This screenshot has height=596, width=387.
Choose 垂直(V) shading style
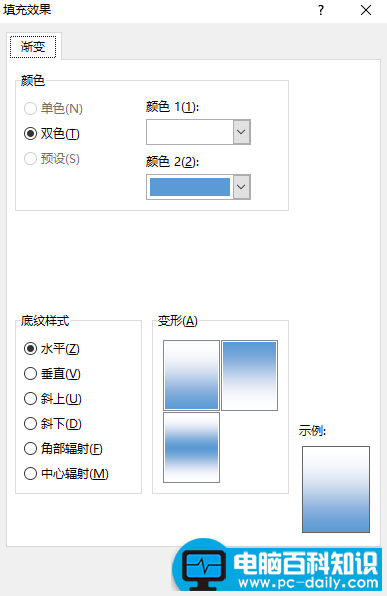(x=52, y=374)
